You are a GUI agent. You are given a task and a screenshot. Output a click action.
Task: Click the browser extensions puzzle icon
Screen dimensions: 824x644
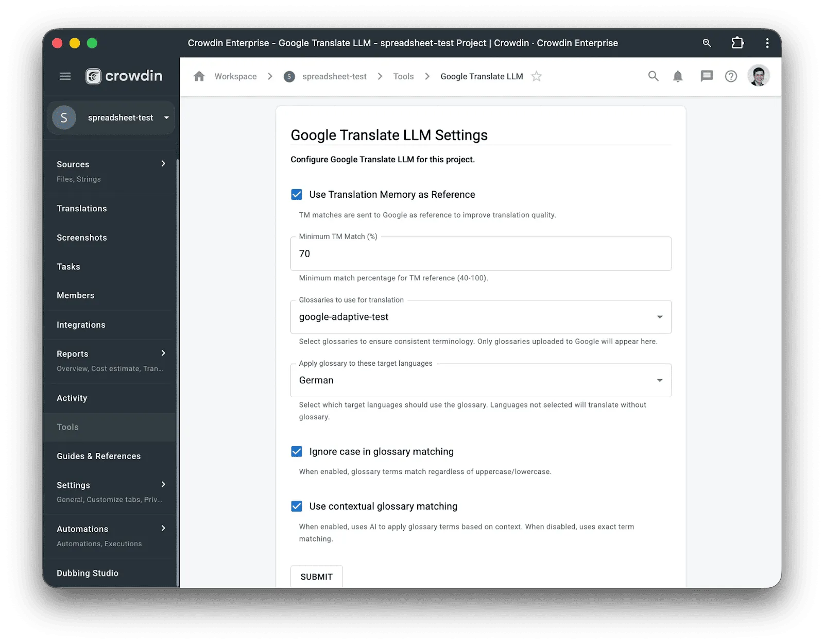pos(737,43)
